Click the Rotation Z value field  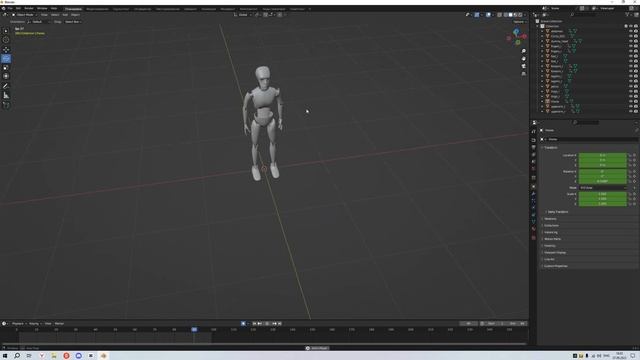click(602, 181)
